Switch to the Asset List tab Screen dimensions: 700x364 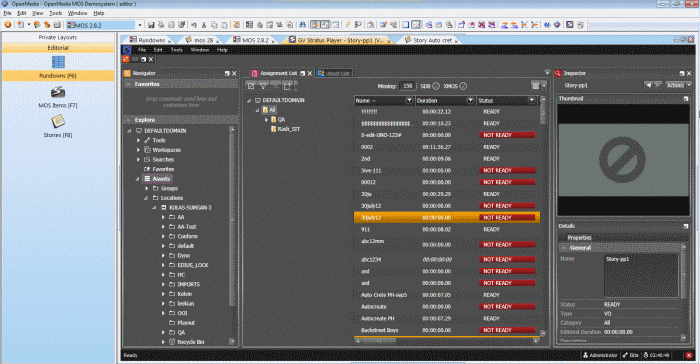pyautogui.click(x=334, y=73)
